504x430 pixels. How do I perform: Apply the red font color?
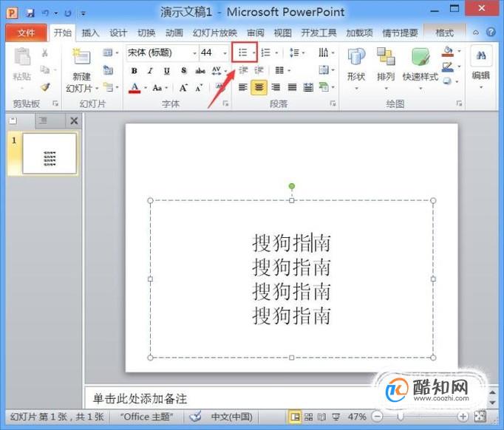[134, 87]
